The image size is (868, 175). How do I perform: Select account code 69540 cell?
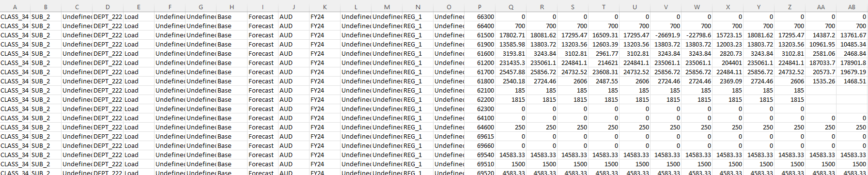pyautogui.click(x=480, y=155)
